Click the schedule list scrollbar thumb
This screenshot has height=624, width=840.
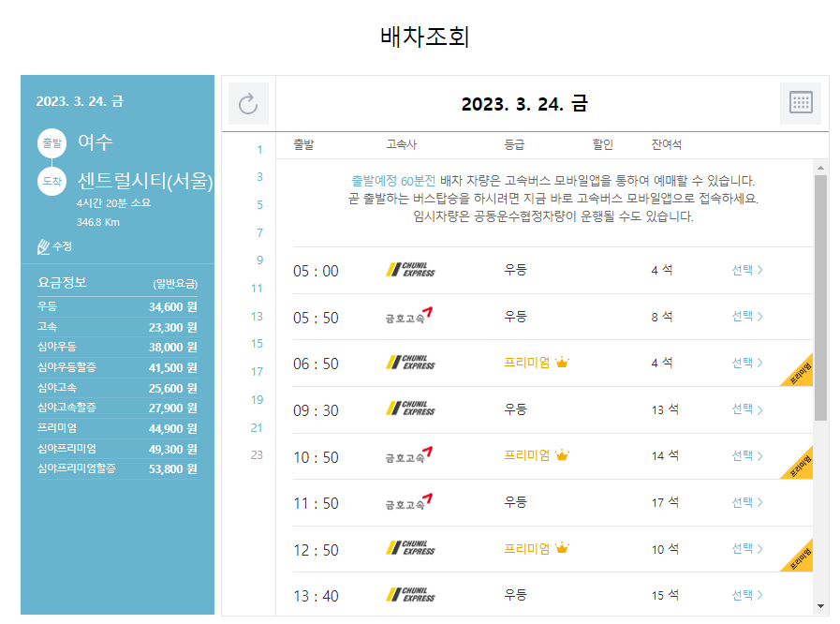pyautogui.click(x=820, y=298)
